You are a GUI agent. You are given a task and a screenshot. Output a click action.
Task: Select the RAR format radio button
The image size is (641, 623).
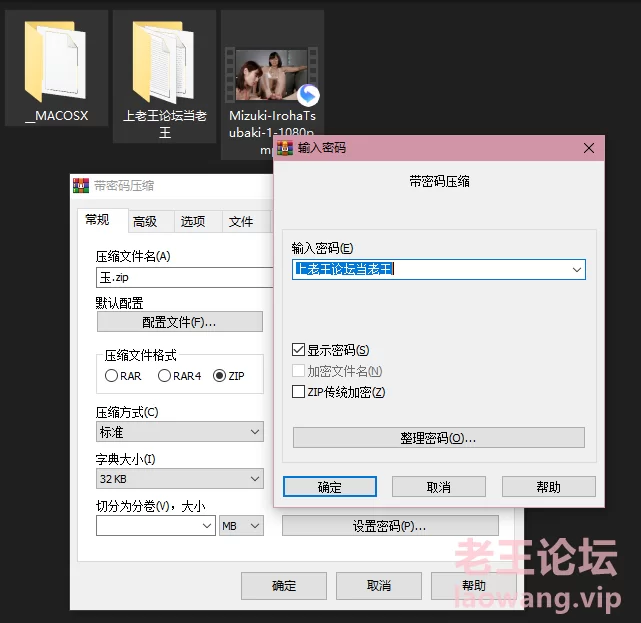[x=111, y=376]
